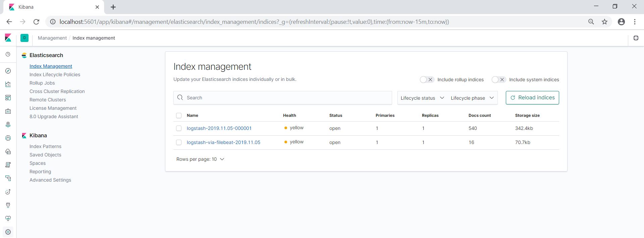The width and height of the screenshot is (644, 238).
Task: Click the Management gear icon
Action: pos(8,232)
